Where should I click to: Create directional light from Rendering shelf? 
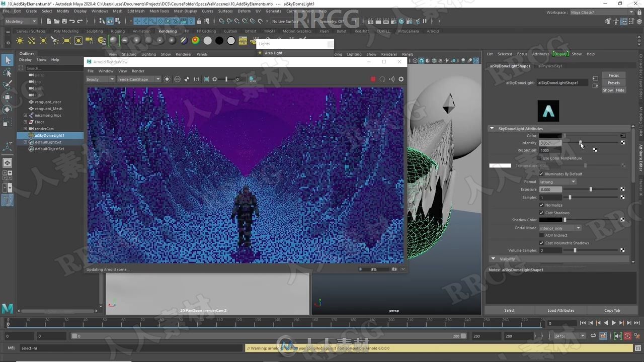(x=31, y=41)
